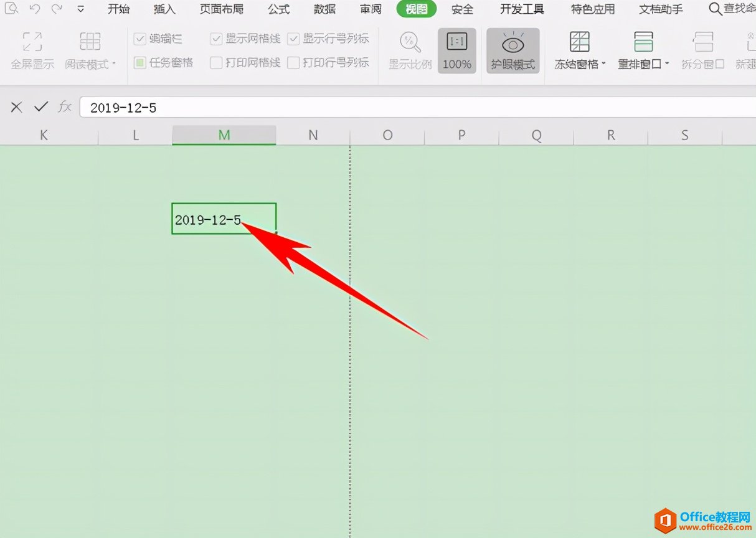Switch to the 页面布局 tab

222,9
